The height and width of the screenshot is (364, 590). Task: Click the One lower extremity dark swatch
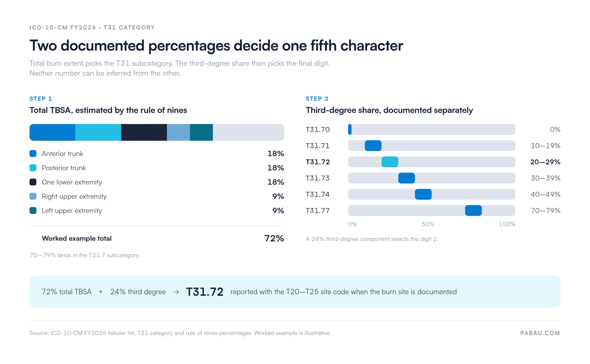(33, 182)
